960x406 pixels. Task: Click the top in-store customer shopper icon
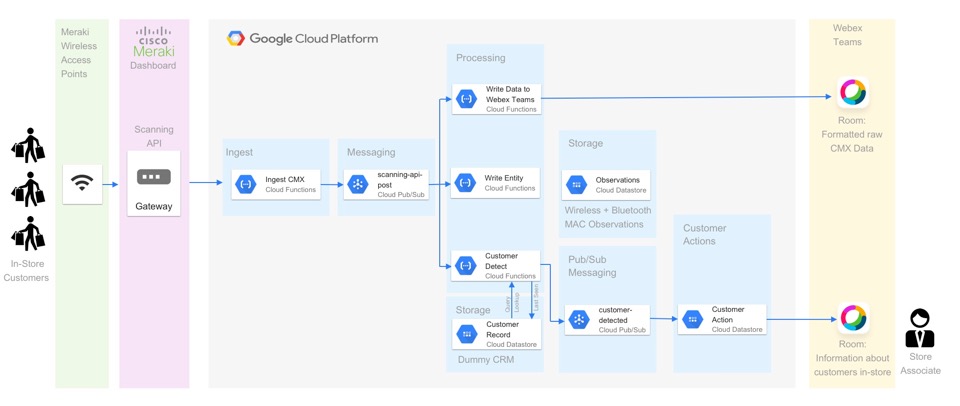(x=28, y=146)
